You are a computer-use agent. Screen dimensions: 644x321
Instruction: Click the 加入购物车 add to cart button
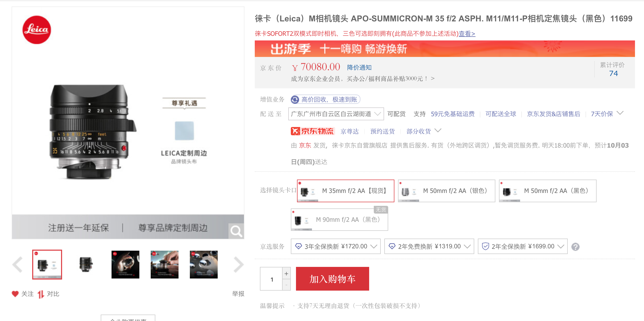[332, 279]
